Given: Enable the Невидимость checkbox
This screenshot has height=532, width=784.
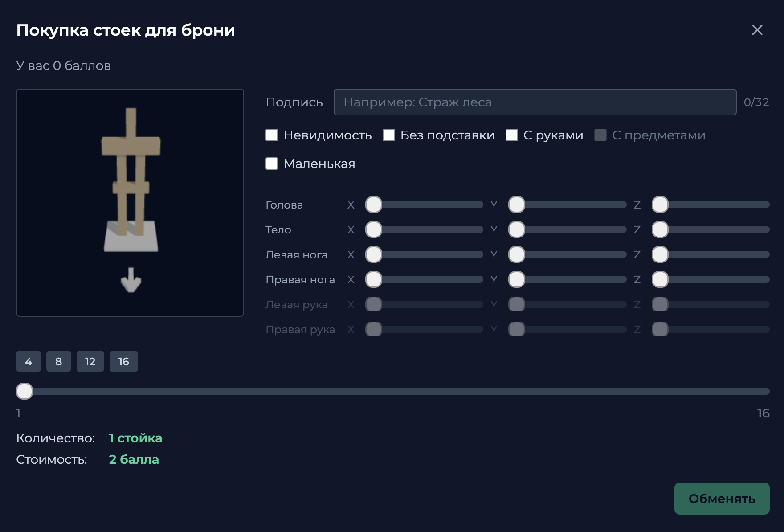Looking at the screenshot, I should coord(272,135).
